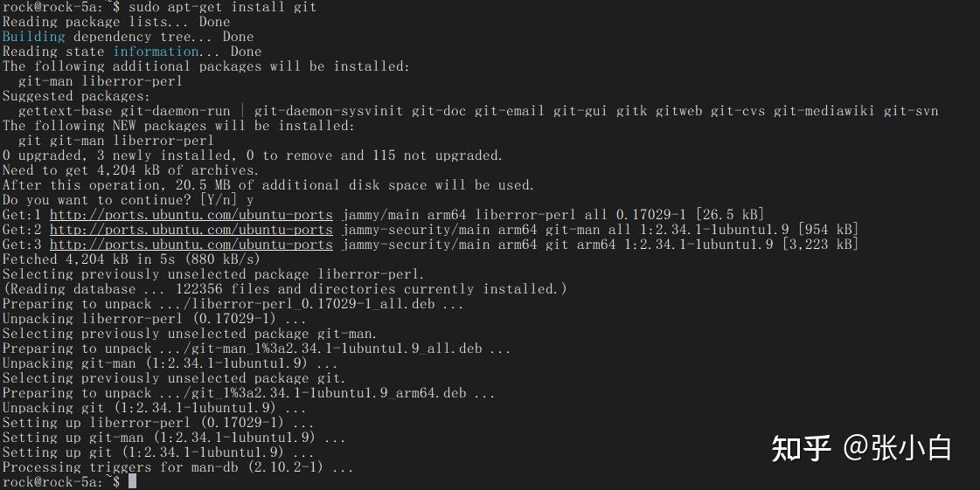
Task: Open the Get:2 ports.ubuntu.com link
Action: tap(191, 230)
